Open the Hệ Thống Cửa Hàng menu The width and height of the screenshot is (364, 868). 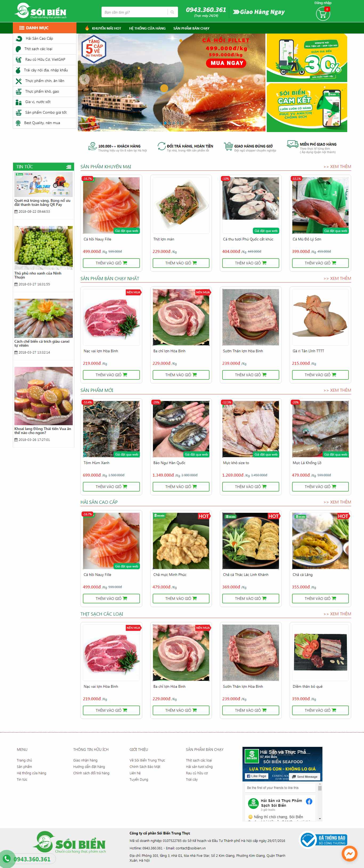point(147,28)
